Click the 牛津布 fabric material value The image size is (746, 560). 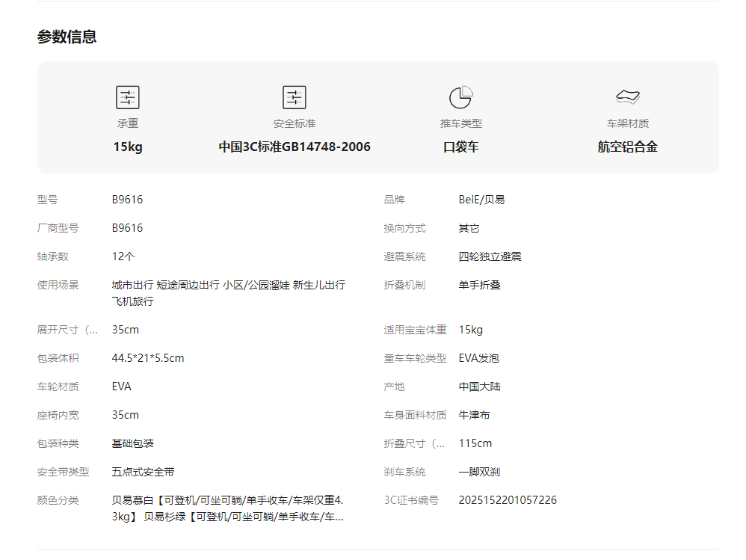tap(474, 415)
